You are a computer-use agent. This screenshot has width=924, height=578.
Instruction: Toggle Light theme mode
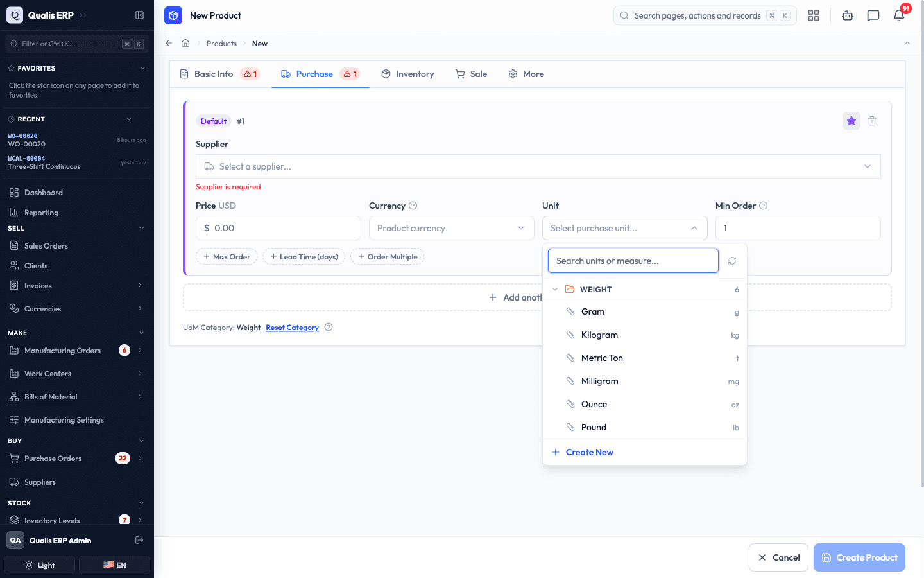coord(40,565)
